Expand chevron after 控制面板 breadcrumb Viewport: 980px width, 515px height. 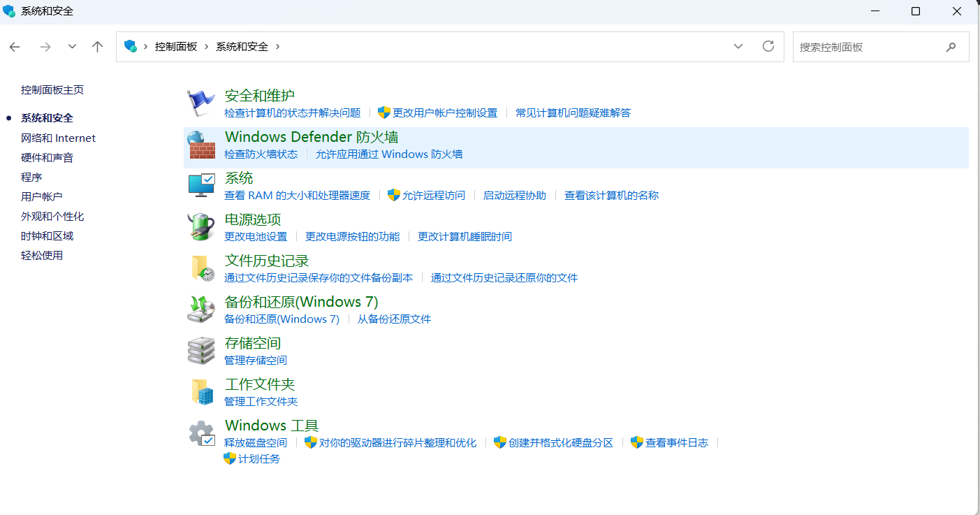[206, 47]
